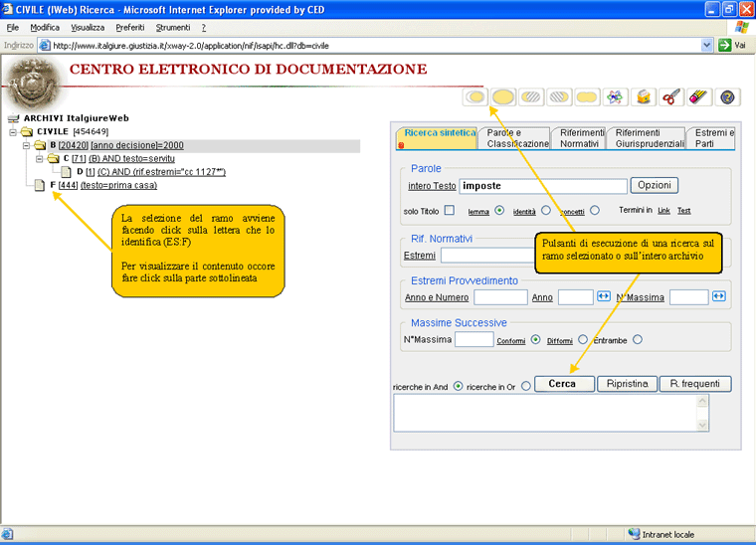Choose ricerche in And option

[458, 387]
